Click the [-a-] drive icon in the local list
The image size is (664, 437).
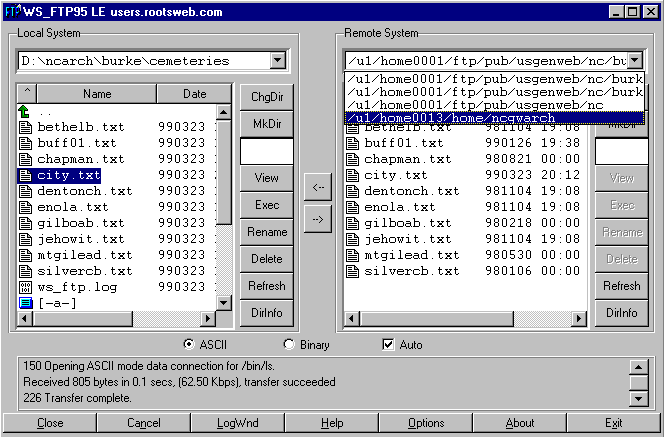click(x=26, y=303)
